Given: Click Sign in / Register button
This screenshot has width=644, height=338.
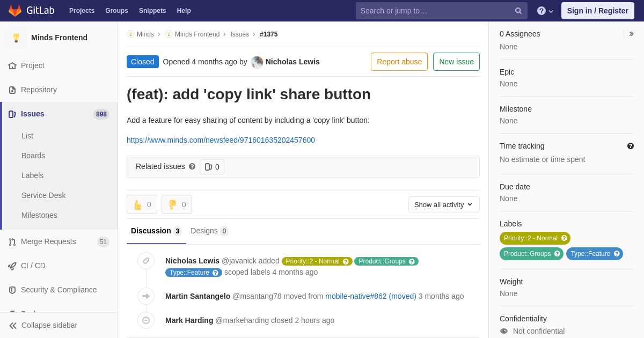Looking at the screenshot, I should (597, 11).
